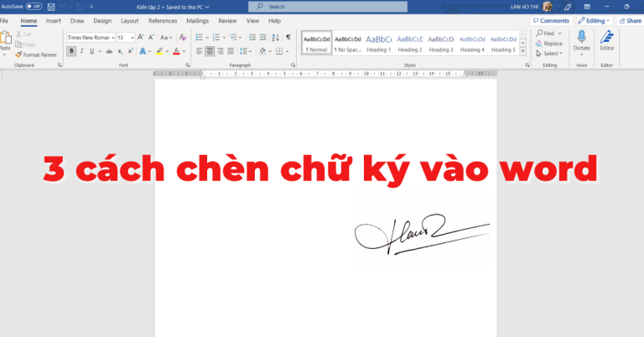
Task: Center align the text
Action: click(x=210, y=51)
